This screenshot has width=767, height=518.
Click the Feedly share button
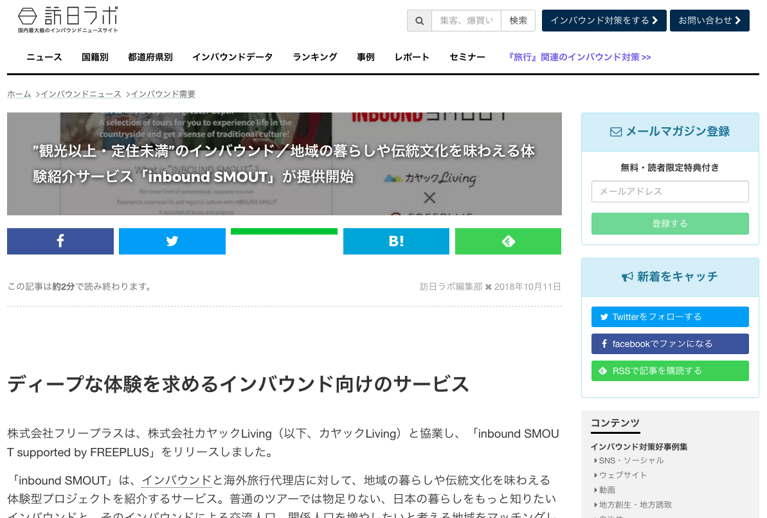(508, 241)
